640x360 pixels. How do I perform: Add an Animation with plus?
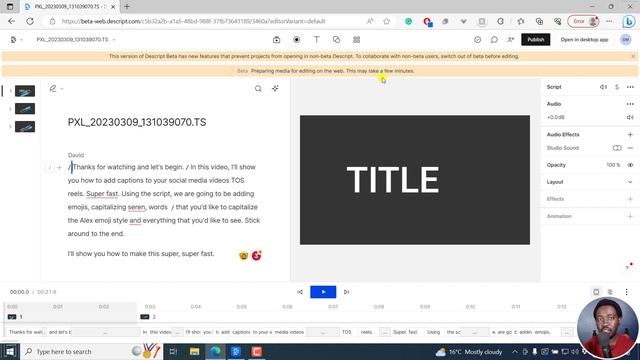tap(630, 216)
